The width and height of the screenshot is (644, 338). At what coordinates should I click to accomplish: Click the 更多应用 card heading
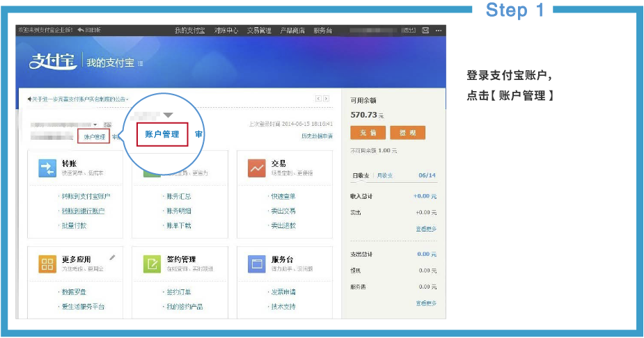(x=77, y=259)
